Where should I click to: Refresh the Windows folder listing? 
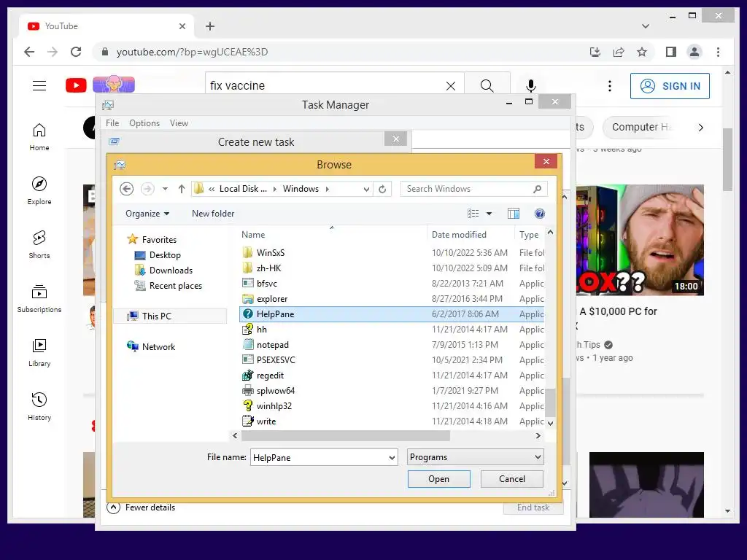coord(382,189)
